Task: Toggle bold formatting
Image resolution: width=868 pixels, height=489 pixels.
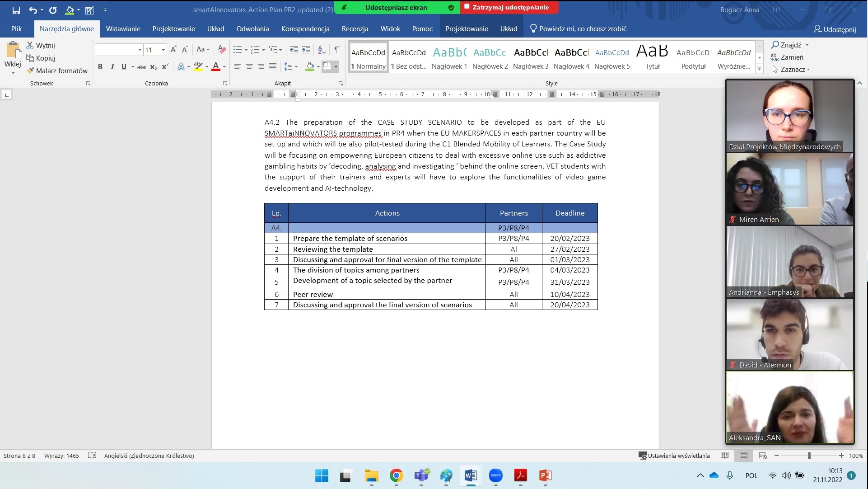Action: [x=100, y=66]
